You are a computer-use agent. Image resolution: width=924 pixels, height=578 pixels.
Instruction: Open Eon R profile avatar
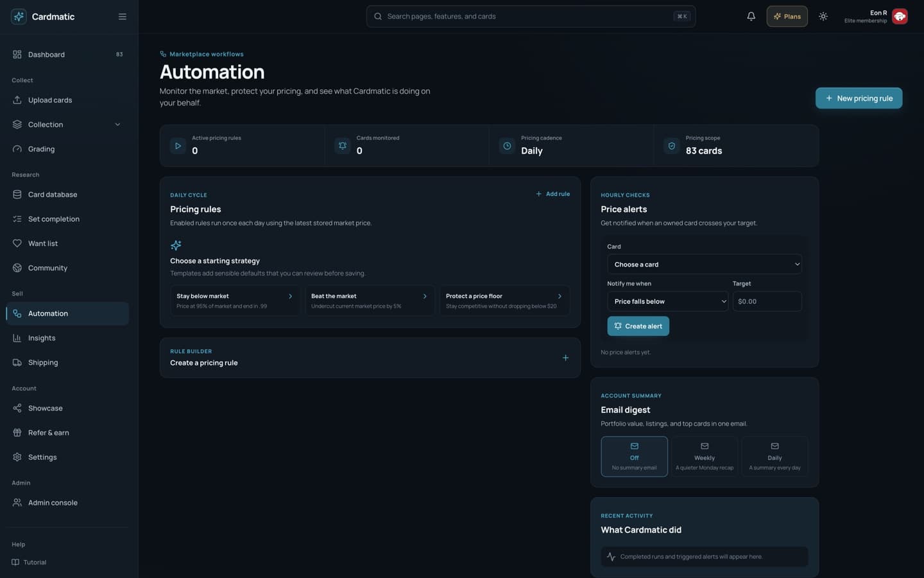900,17
